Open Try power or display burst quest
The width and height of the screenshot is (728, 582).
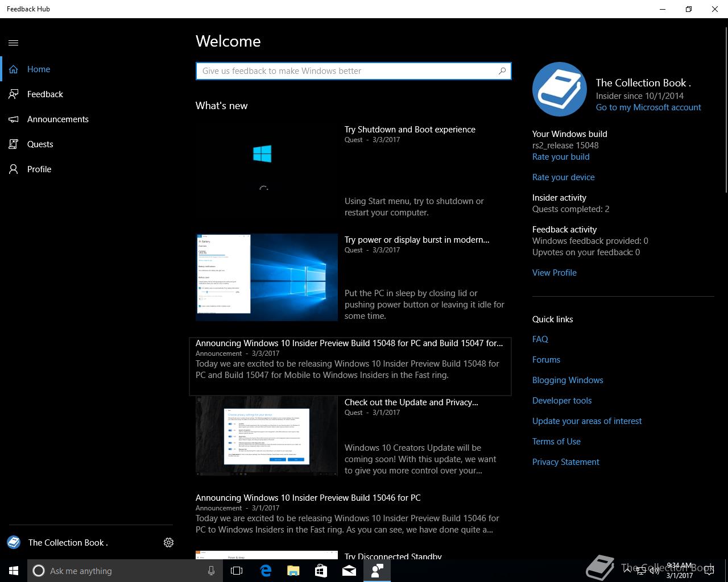(417, 240)
